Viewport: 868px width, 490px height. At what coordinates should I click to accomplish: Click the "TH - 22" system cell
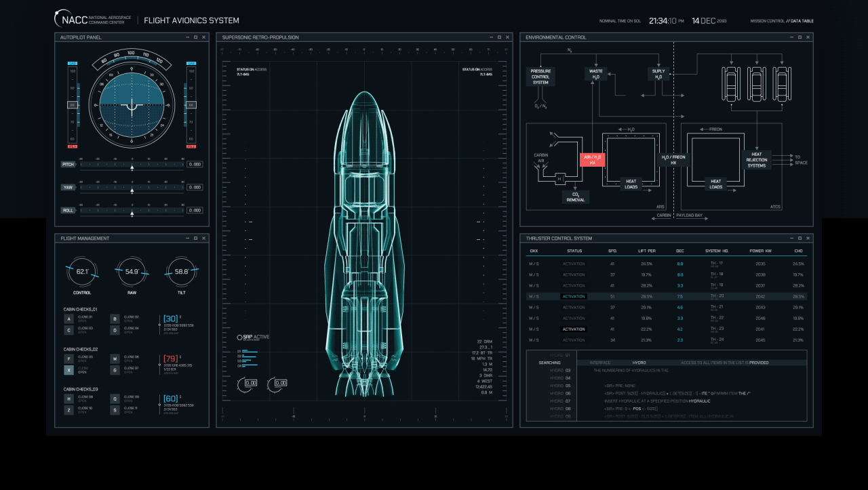coord(717,318)
